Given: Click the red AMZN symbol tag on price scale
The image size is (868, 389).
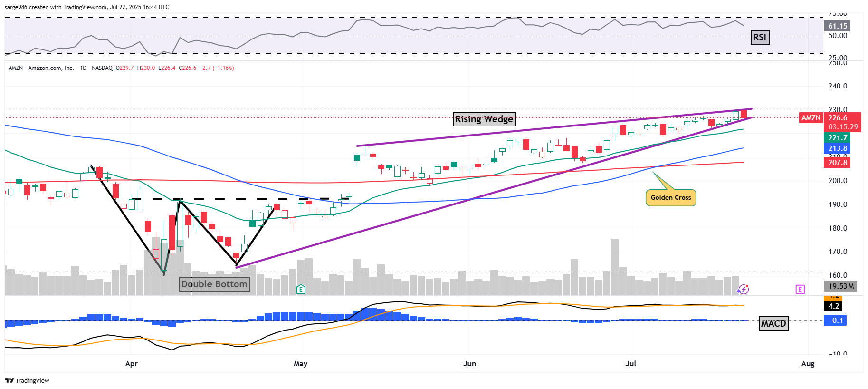Looking at the screenshot, I should (x=811, y=117).
